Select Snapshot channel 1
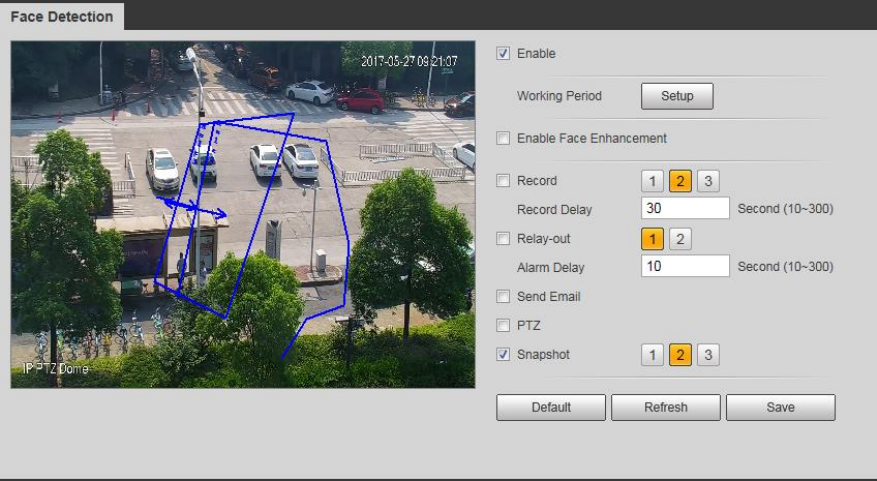 [652, 355]
